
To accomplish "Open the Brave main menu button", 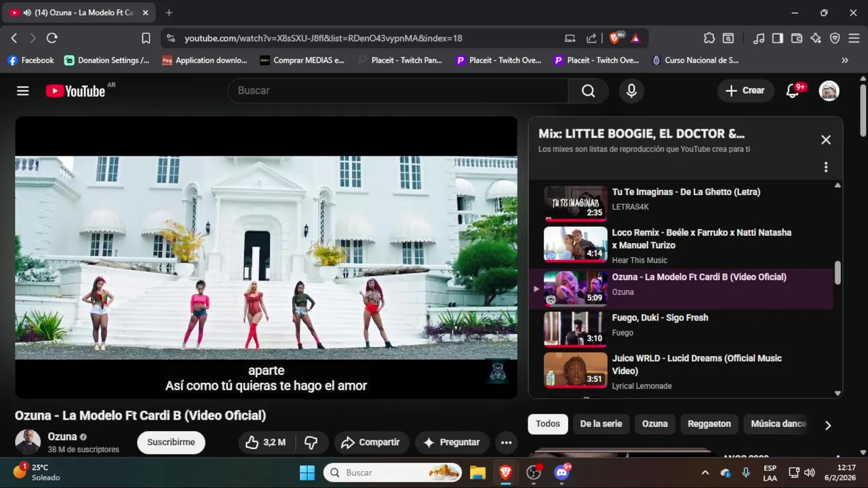I will [x=854, y=39].
